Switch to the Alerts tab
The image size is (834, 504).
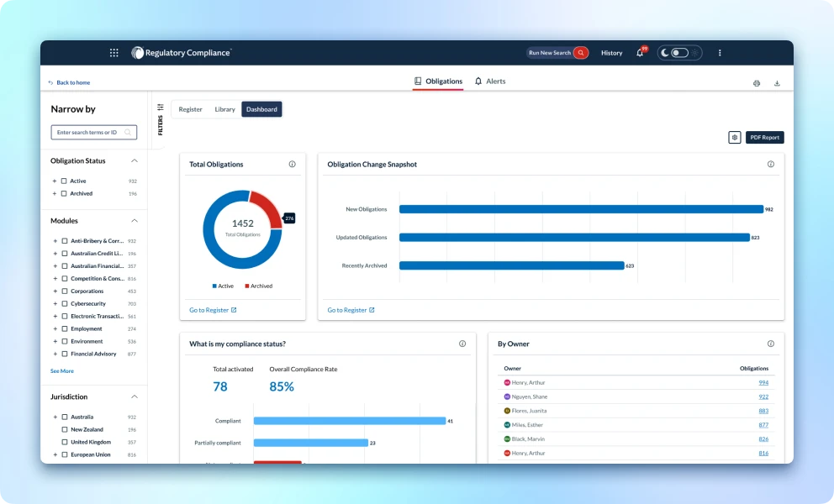tap(490, 81)
